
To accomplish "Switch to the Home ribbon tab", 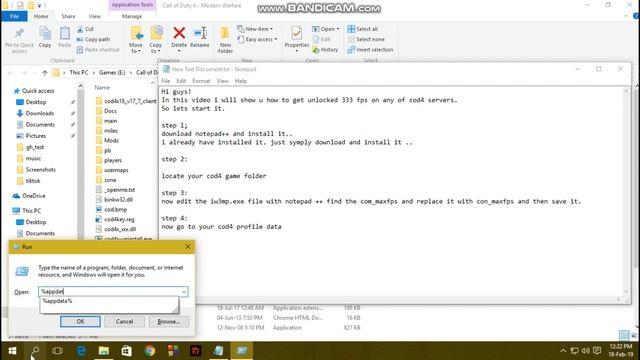I will (x=41, y=16).
